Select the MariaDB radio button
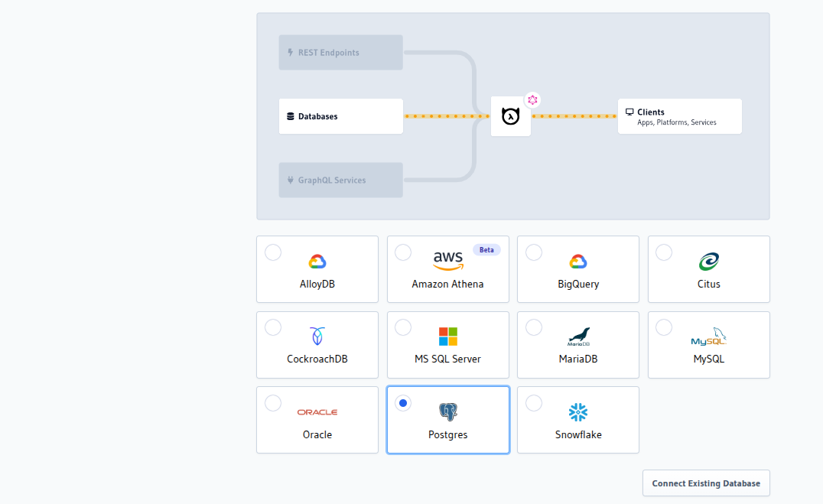Image resolution: width=823 pixels, height=504 pixels. pyautogui.click(x=534, y=327)
